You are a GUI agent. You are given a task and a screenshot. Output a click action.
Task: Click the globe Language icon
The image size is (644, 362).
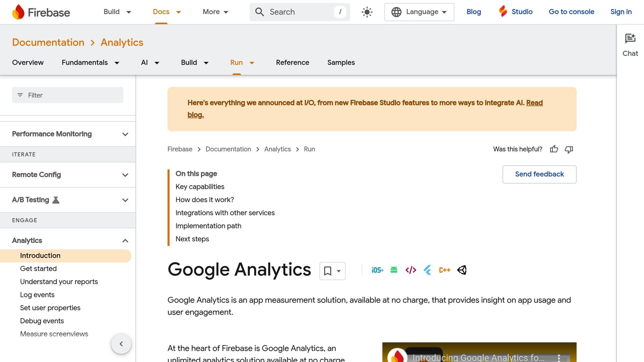(396, 12)
